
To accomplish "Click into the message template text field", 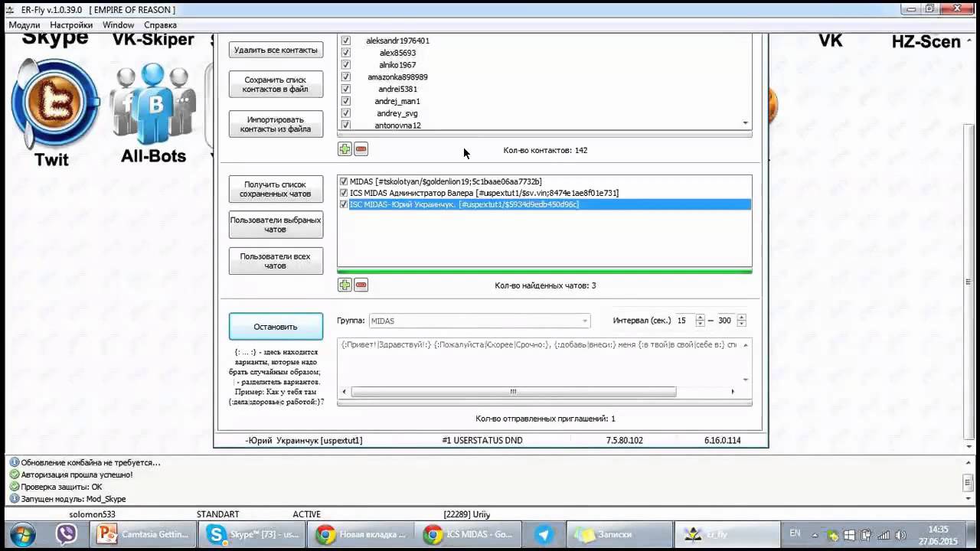I will 538,361.
